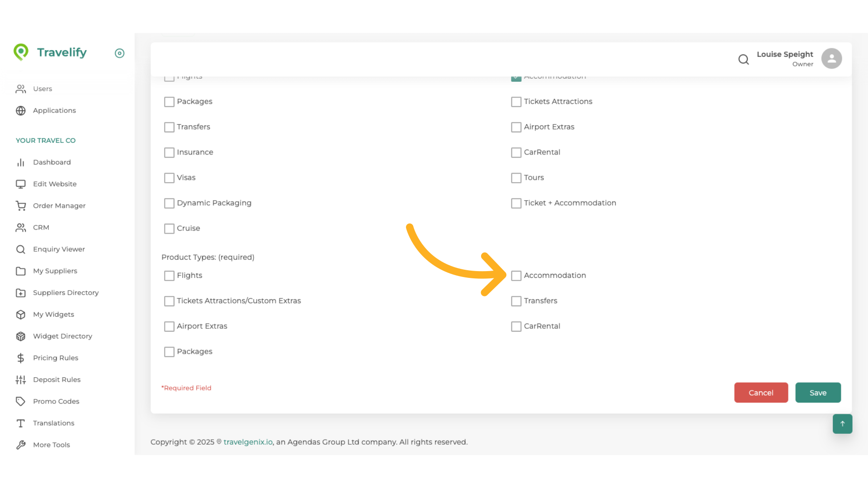Click the Translations text icon

click(x=21, y=423)
